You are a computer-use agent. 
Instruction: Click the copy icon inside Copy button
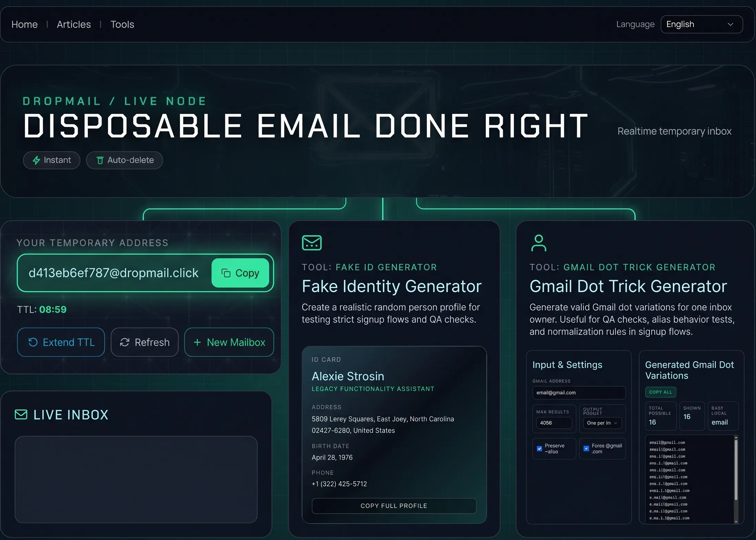226,273
